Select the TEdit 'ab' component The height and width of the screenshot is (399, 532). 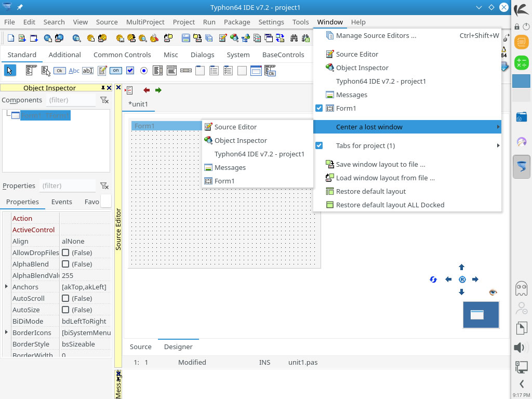pos(87,71)
